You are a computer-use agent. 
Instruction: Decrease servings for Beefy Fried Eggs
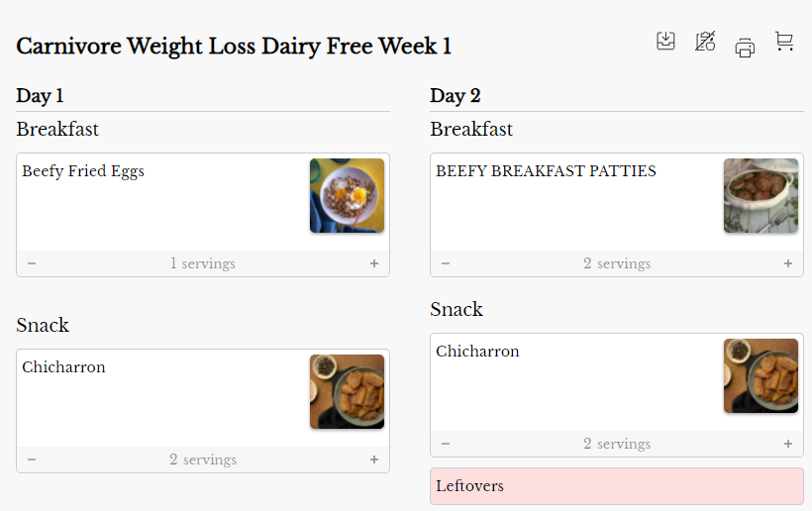coord(32,263)
